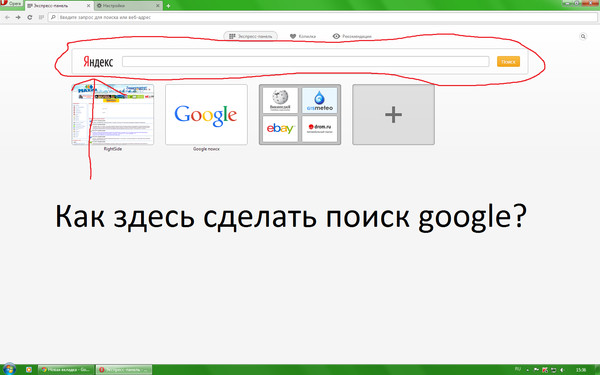This screenshot has height=375, width=600.
Task: Focus the Яндекс search input field
Action: (305, 61)
